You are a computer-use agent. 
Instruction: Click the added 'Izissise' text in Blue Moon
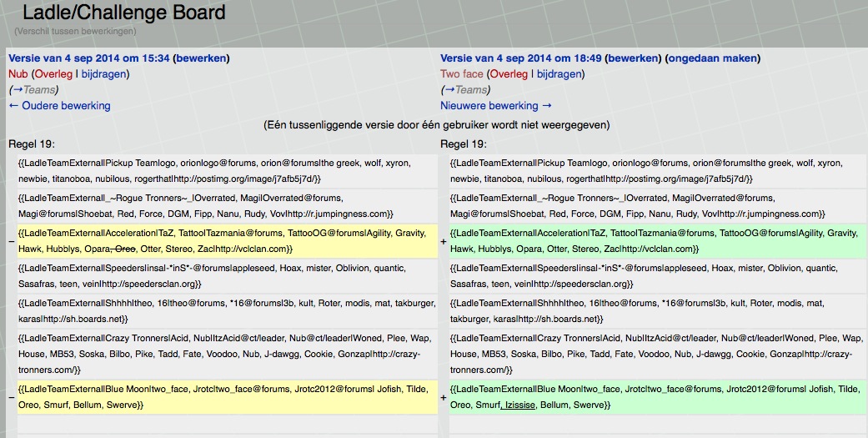(x=519, y=405)
